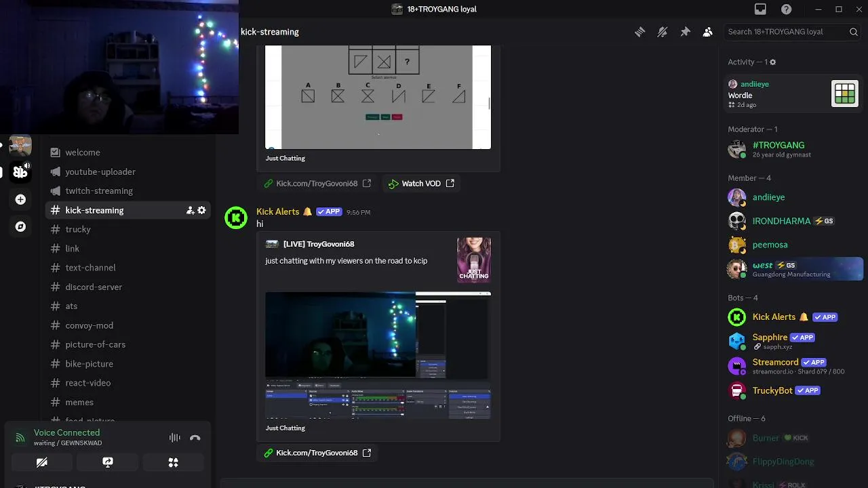Open the memes channel
Viewport: 868px width, 488px height.
(128, 402)
